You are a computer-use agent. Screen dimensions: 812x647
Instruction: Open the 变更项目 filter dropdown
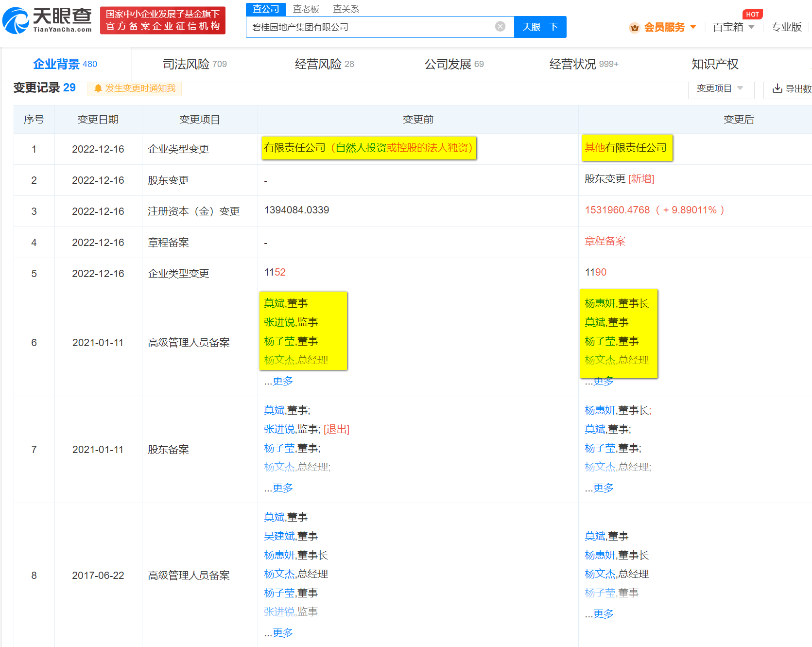point(721,88)
